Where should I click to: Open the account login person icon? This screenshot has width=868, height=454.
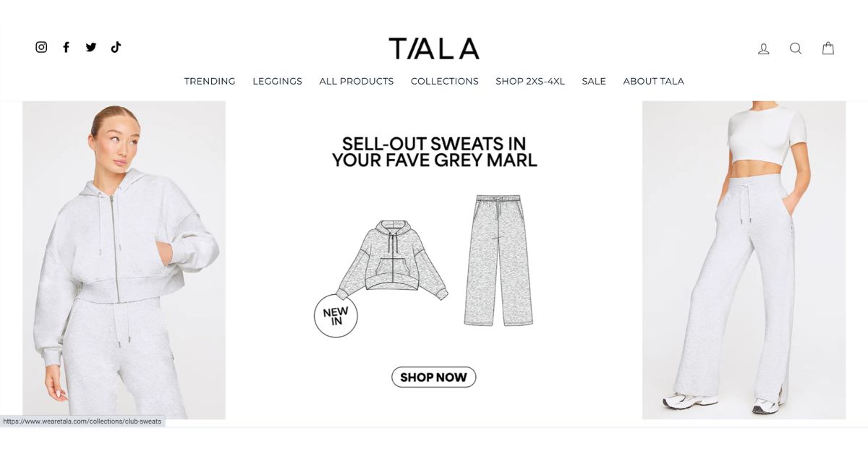pos(763,48)
